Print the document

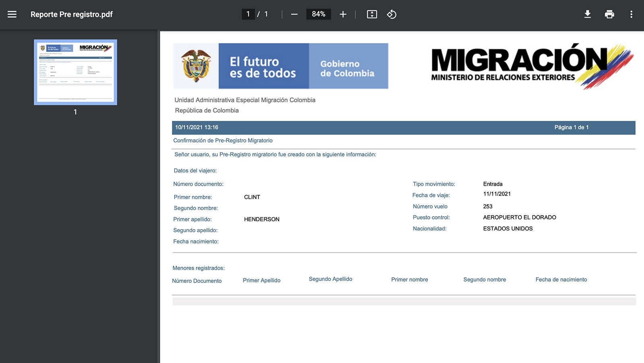[609, 15]
